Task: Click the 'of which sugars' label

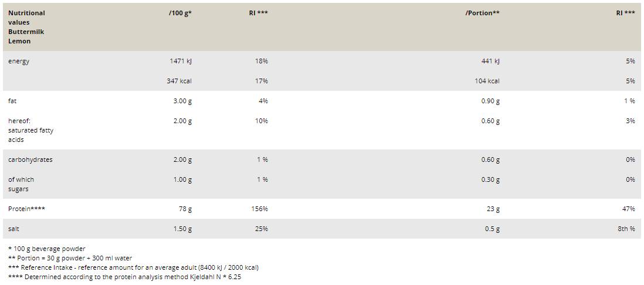Action: [21, 184]
